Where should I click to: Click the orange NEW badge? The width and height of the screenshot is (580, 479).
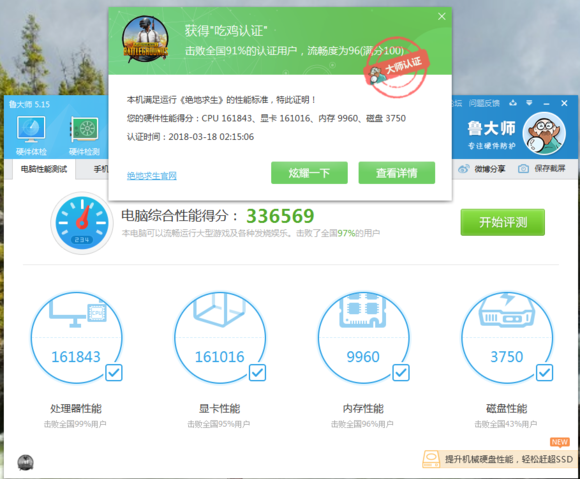click(x=560, y=442)
